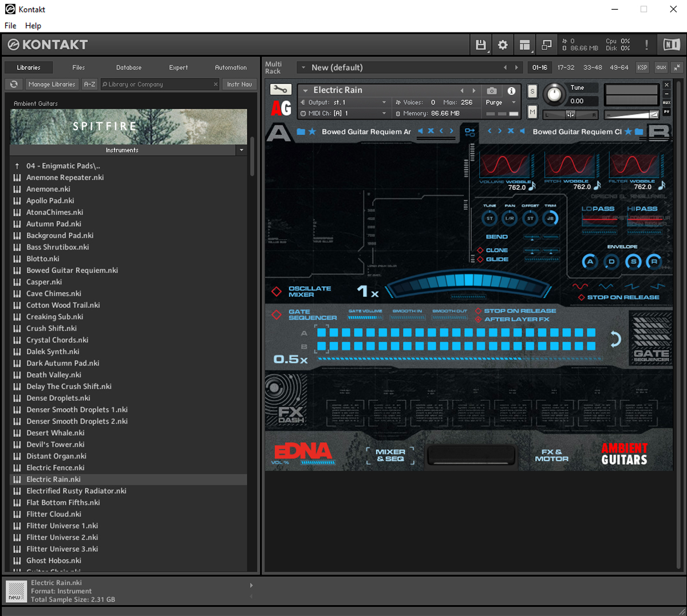Click the Manage Libraries button
The width and height of the screenshot is (687, 616).
pos(52,84)
